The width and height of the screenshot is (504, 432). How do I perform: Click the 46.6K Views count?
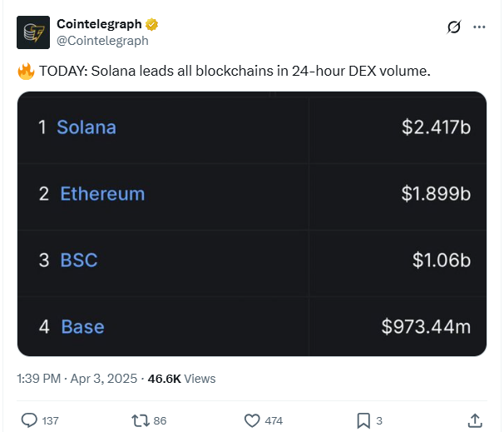(x=181, y=379)
